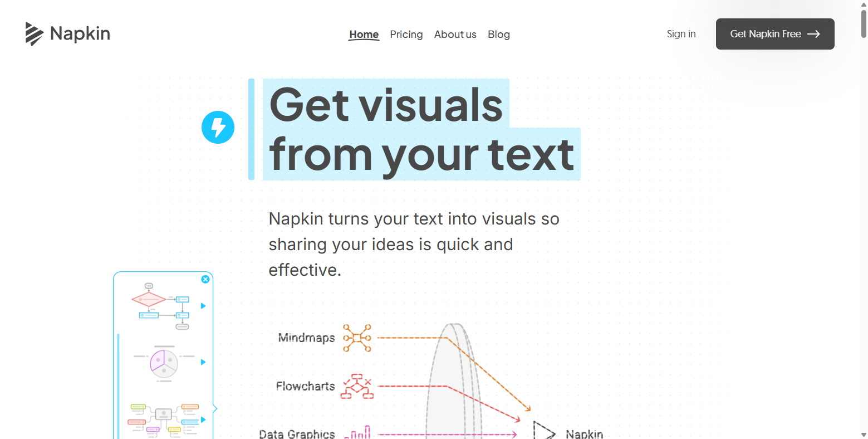Click the Napkin triangle icon in diagram
This screenshot has height=439, width=868.
coord(544,431)
